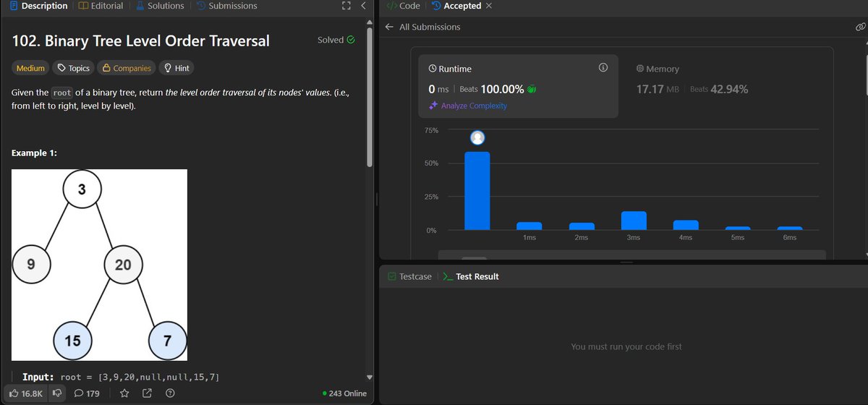
Task: Select the Runtime stats card
Action: 519,86
